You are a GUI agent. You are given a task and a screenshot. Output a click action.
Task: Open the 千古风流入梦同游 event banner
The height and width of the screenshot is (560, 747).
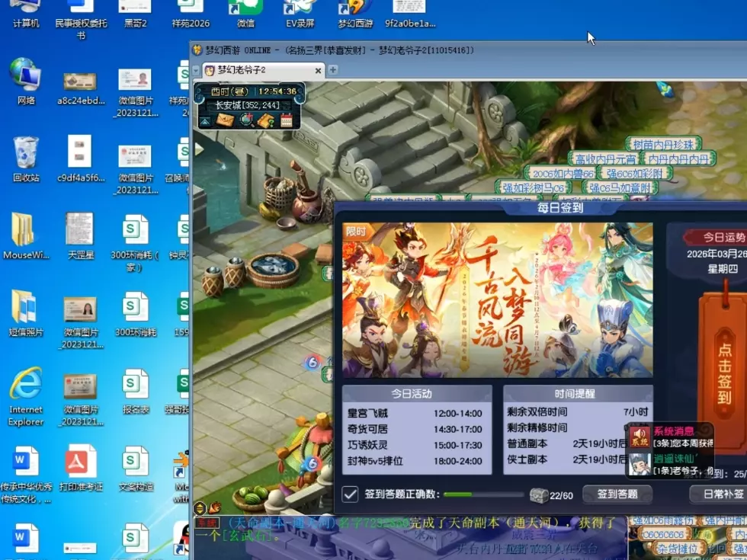[497, 300]
